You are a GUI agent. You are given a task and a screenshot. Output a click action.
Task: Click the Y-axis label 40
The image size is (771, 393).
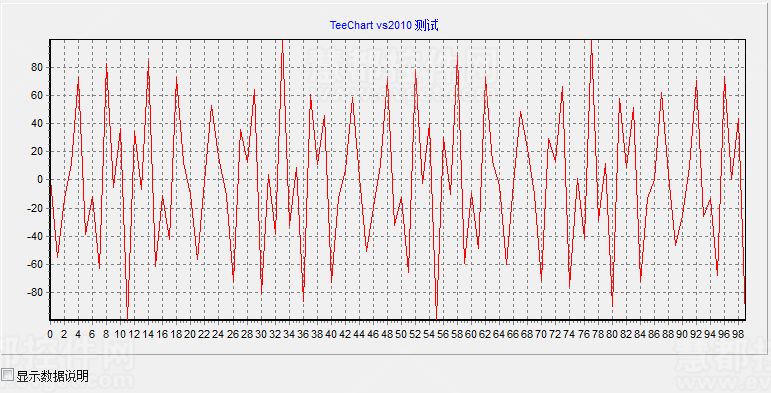click(x=38, y=123)
